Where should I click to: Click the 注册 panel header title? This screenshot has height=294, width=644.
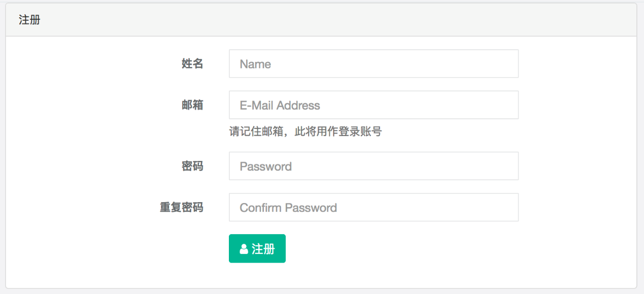[29, 20]
